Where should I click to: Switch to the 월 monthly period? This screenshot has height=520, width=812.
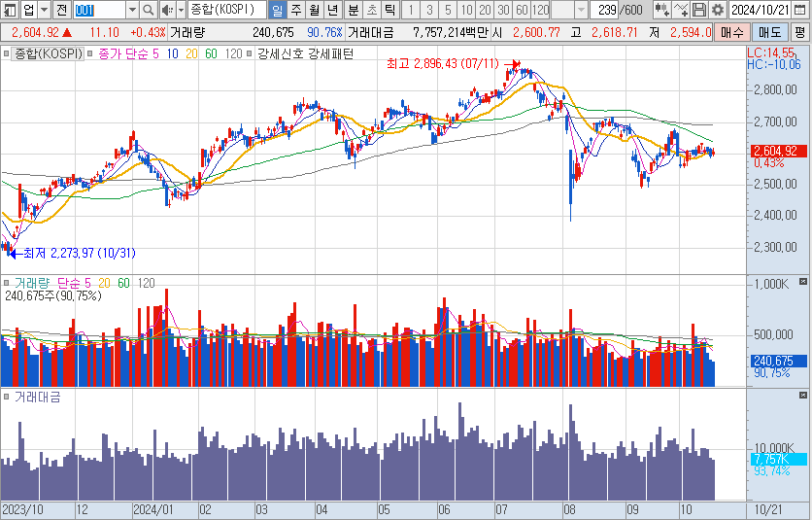pos(315,10)
